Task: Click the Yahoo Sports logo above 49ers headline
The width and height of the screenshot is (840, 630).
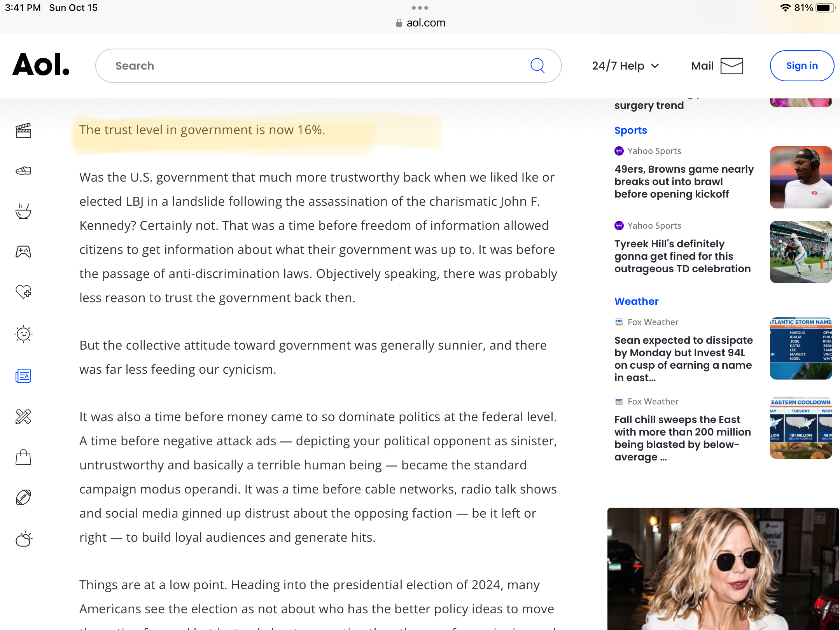Action: (619, 151)
